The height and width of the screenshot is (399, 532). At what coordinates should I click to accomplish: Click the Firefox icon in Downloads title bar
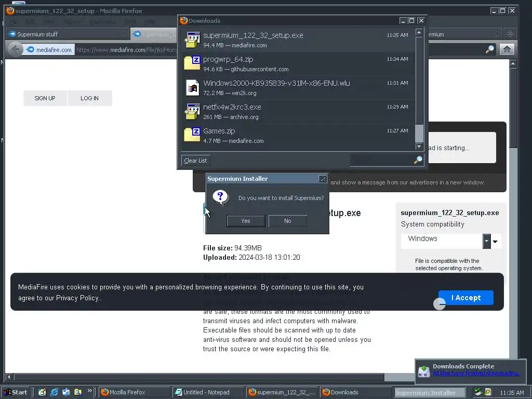point(183,21)
